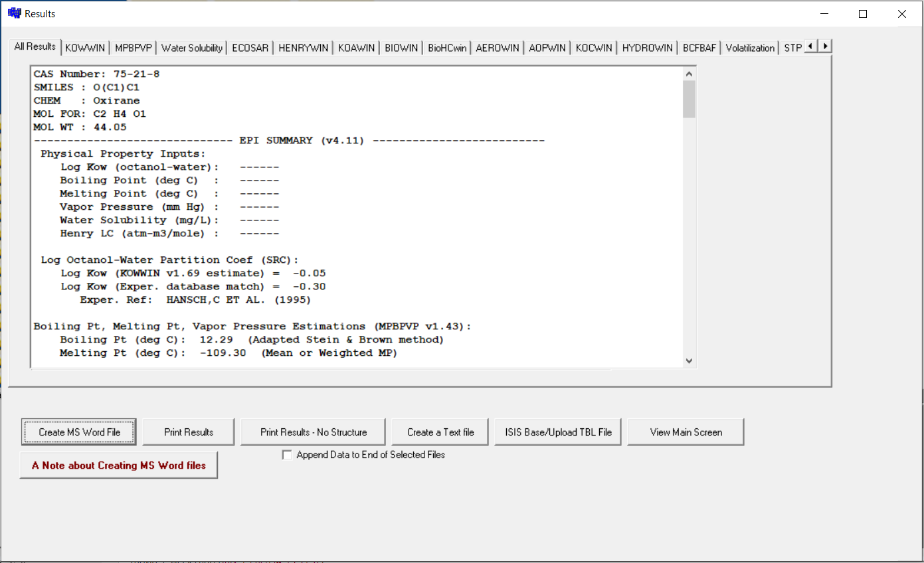The height and width of the screenshot is (563, 924).
Task: Click the Create MS Word File button
Action: click(x=79, y=432)
